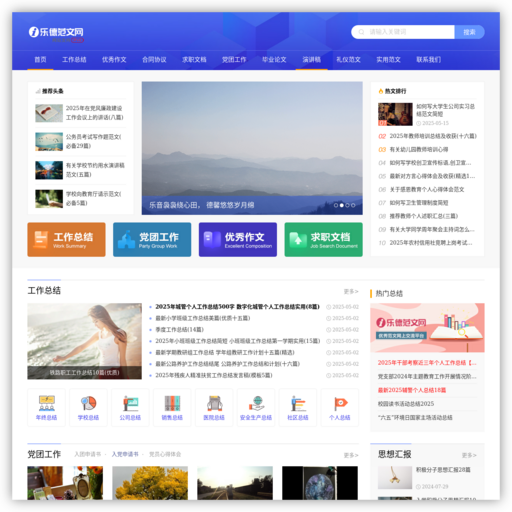Select the fourth carousel dot indicator

coord(353,205)
